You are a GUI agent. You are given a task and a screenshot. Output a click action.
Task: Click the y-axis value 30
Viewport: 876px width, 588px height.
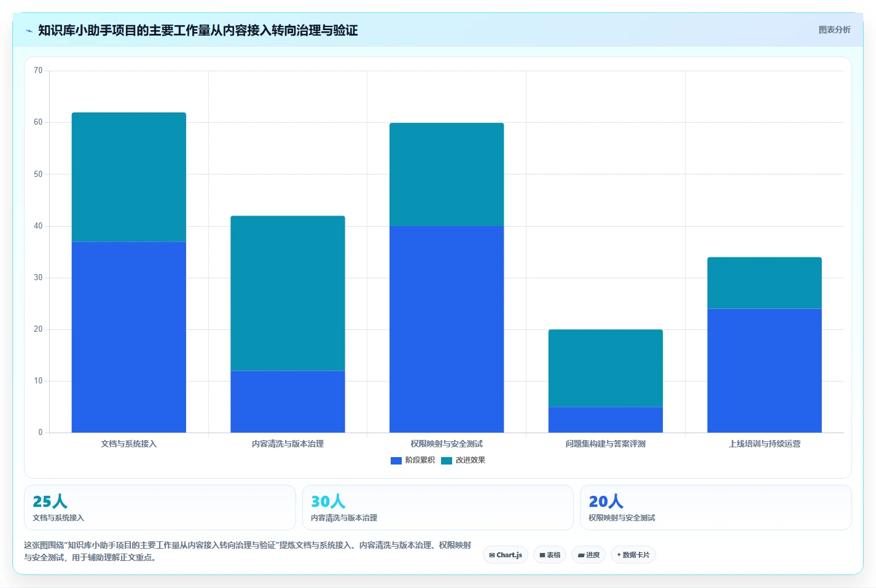tap(38, 278)
